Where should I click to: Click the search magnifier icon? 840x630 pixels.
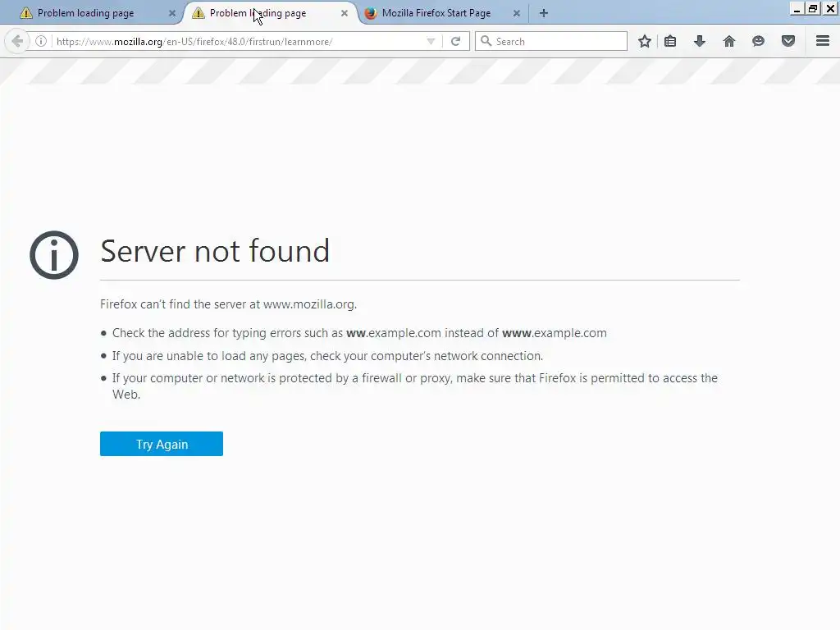coord(486,41)
